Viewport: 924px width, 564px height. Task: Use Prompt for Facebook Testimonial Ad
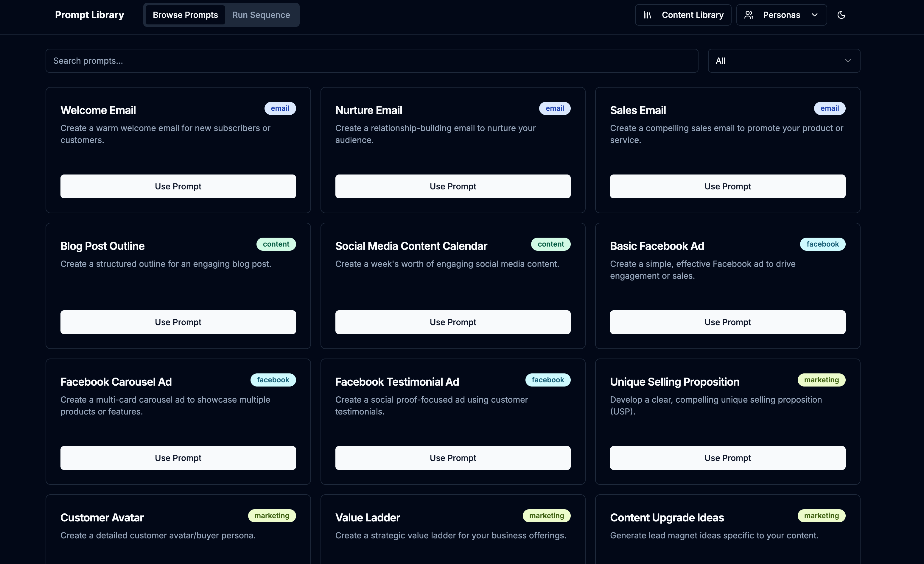pos(453,458)
